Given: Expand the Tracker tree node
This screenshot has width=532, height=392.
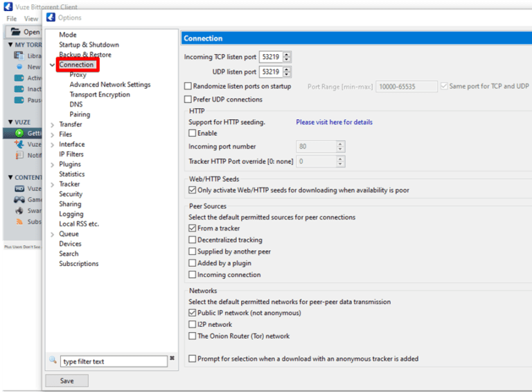Looking at the screenshot, I should coord(52,184).
